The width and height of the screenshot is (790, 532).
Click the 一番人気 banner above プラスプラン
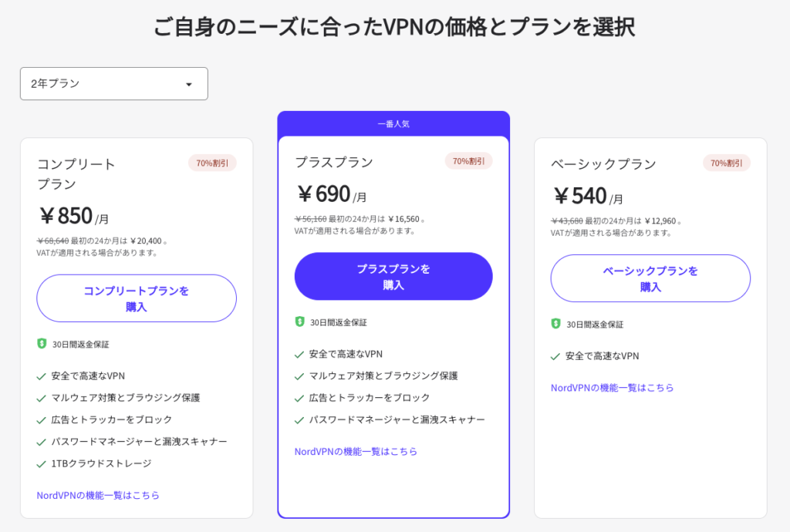[393, 123]
